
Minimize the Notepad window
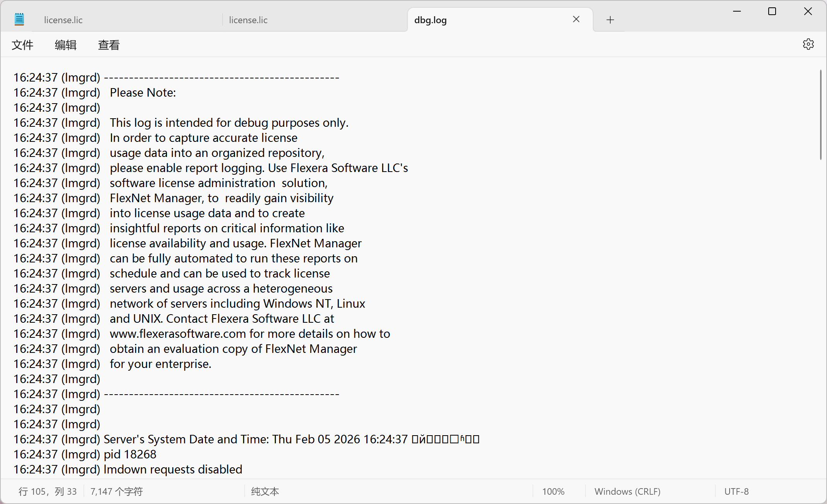pos(737,12)
